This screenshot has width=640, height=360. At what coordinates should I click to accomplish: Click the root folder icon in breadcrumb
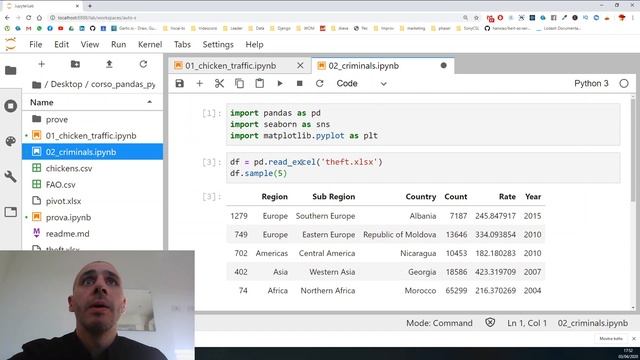pos(36,84)
